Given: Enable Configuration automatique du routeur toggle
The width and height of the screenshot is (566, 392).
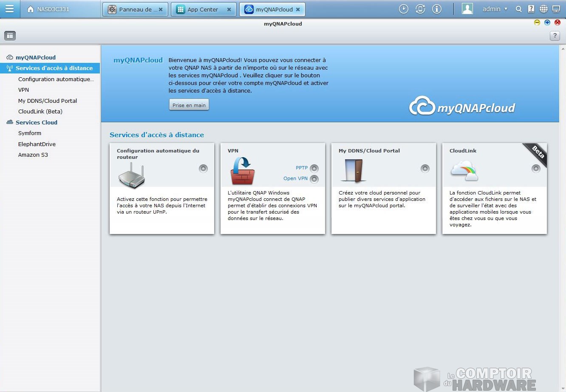Looking at the screenshot, I should pos(203,169).
